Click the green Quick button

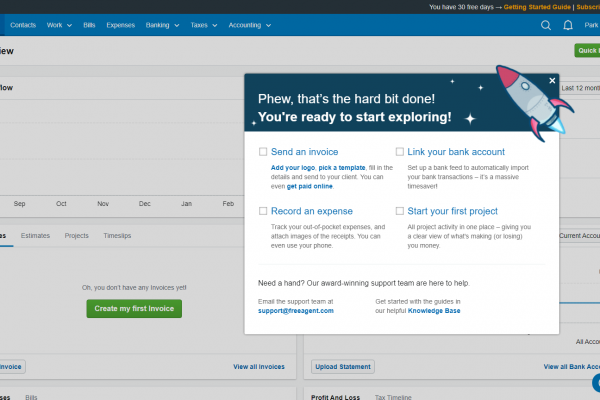(x=587, y=51)
